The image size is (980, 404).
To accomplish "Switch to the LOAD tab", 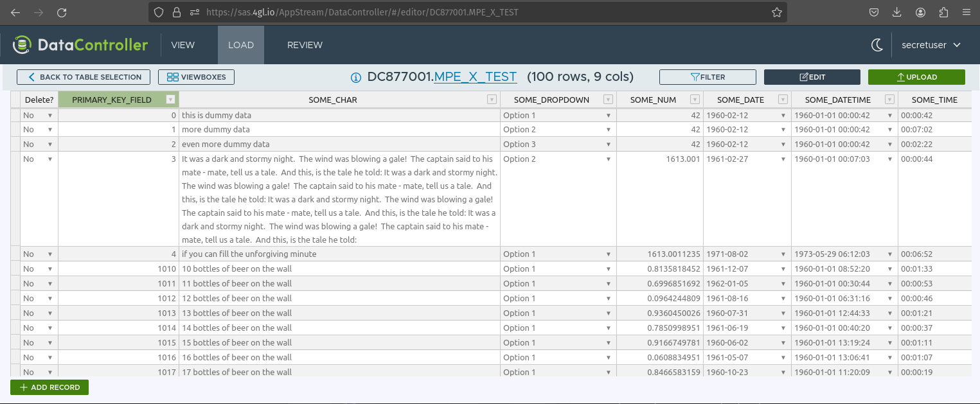I will [x=241, y=45].
